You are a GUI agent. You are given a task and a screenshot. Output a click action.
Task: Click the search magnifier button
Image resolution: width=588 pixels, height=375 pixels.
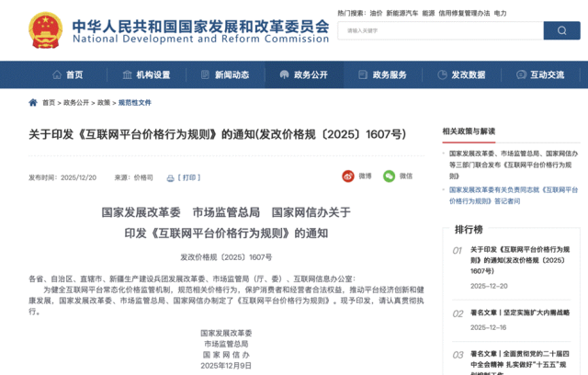tap(561, 30)
